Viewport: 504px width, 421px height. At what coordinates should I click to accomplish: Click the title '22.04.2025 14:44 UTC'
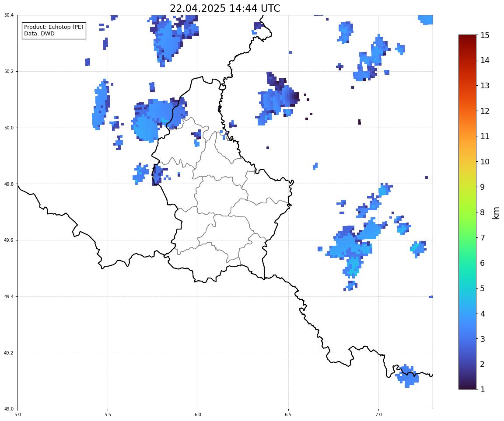(x=225, y=8)
